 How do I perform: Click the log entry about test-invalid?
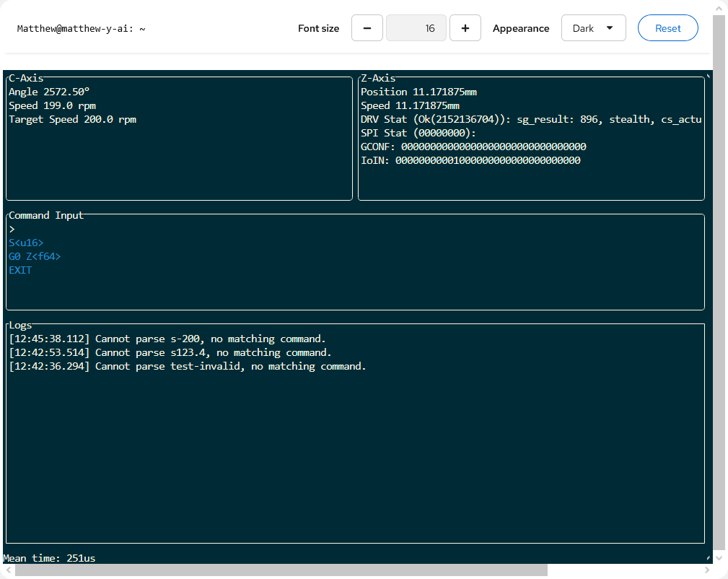(x=188, y=367)
